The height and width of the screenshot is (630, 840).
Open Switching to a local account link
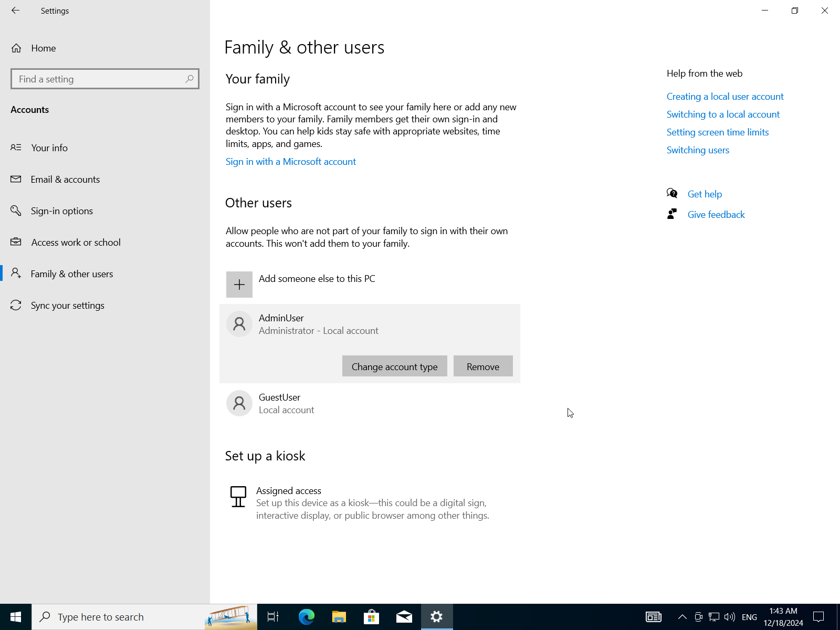pyautogui.click(x=723, y=114)
